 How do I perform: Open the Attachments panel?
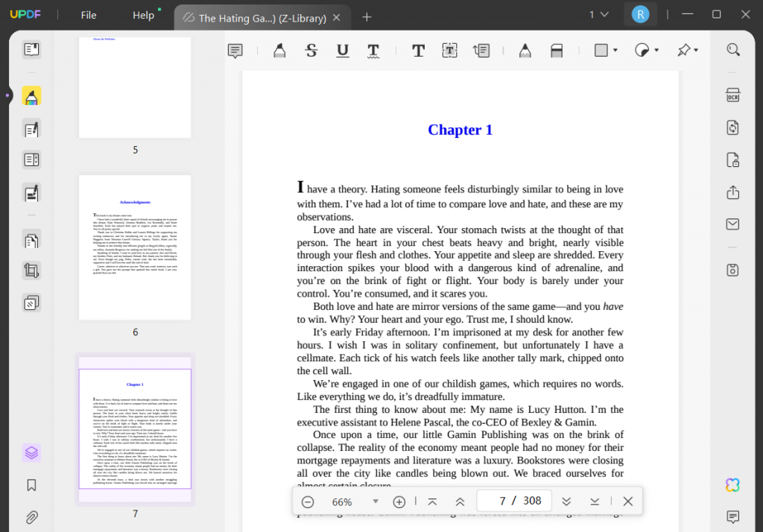point(31,517)
